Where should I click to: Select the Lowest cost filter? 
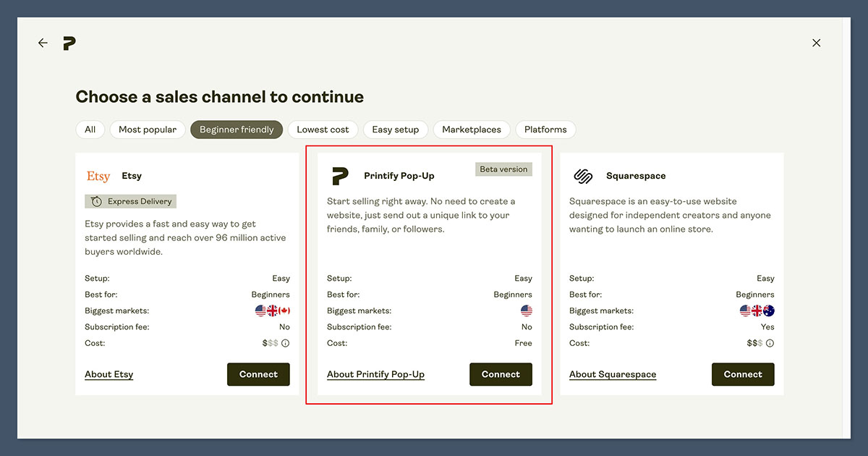[323, 130]
